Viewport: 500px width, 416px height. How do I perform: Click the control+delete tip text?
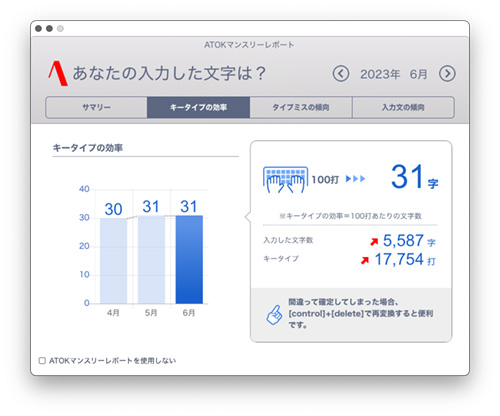361,313
